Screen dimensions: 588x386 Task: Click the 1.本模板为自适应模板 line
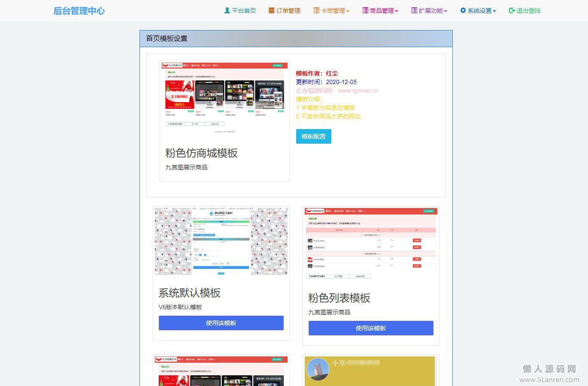(325, 108)
